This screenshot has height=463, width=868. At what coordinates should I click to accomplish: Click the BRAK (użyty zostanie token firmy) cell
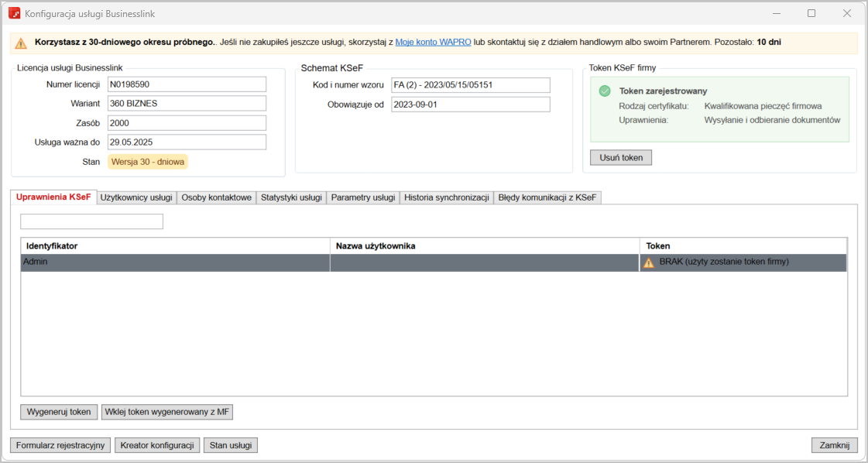[x=743, y=262]
